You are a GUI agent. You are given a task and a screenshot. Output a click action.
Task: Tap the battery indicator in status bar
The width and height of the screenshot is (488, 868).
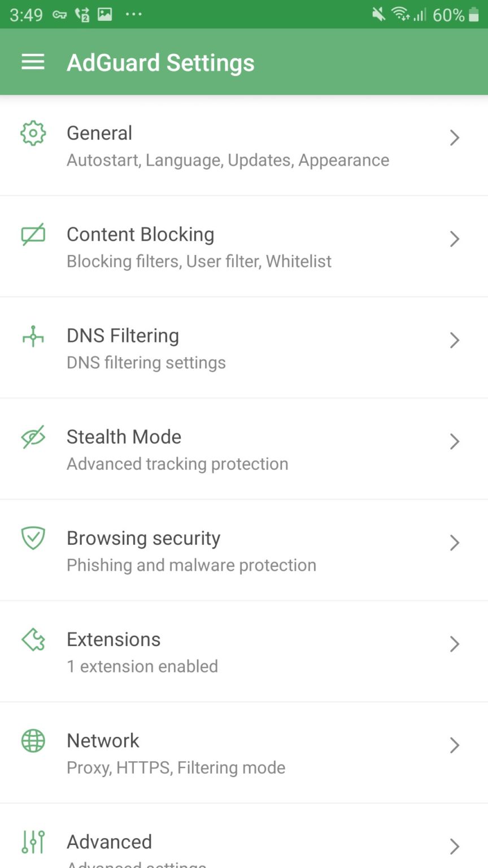click(x=474, y=15)
